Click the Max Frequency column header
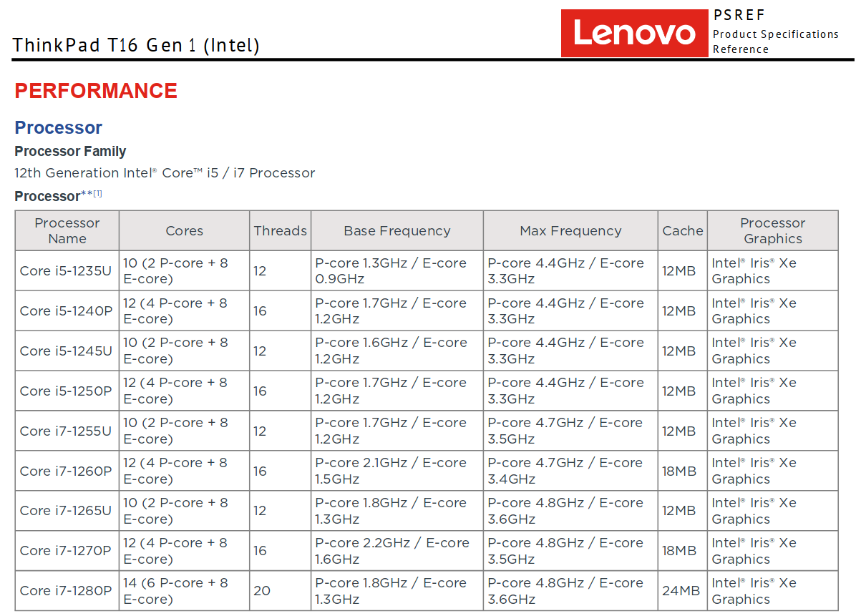The width and height of the screenshot is (861, 616). point(570,231)
